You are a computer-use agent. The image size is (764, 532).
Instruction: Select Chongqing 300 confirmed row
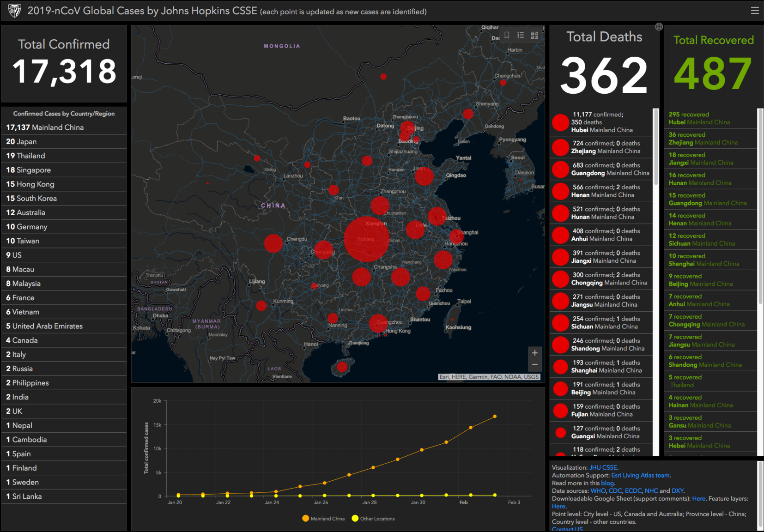[601, 279]
